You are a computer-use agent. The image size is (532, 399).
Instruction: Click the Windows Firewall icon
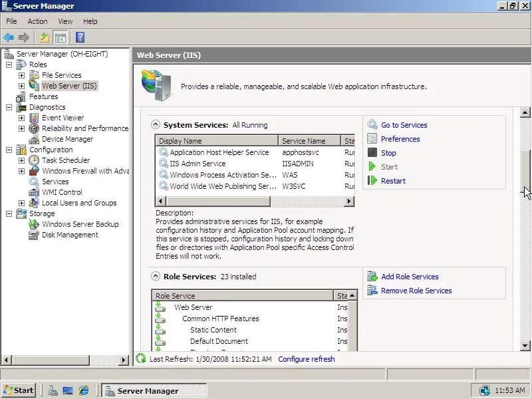coord(34,171)
